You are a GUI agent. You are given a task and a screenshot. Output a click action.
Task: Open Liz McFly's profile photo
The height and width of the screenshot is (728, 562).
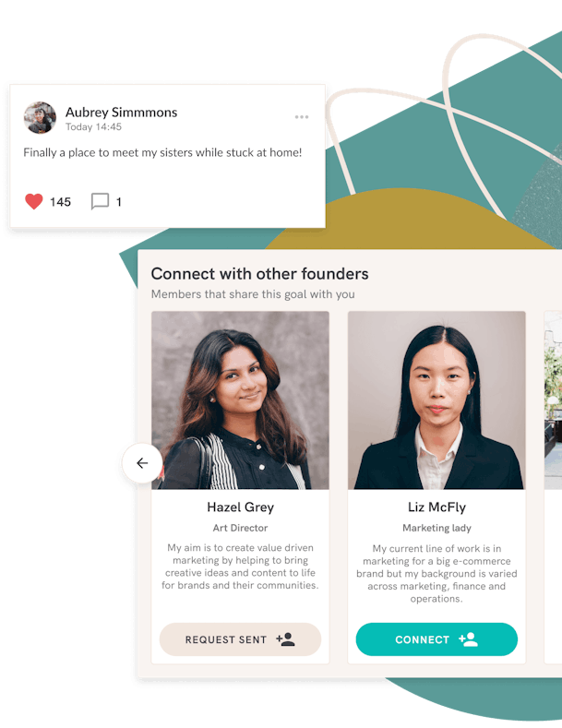pos(436,400)
